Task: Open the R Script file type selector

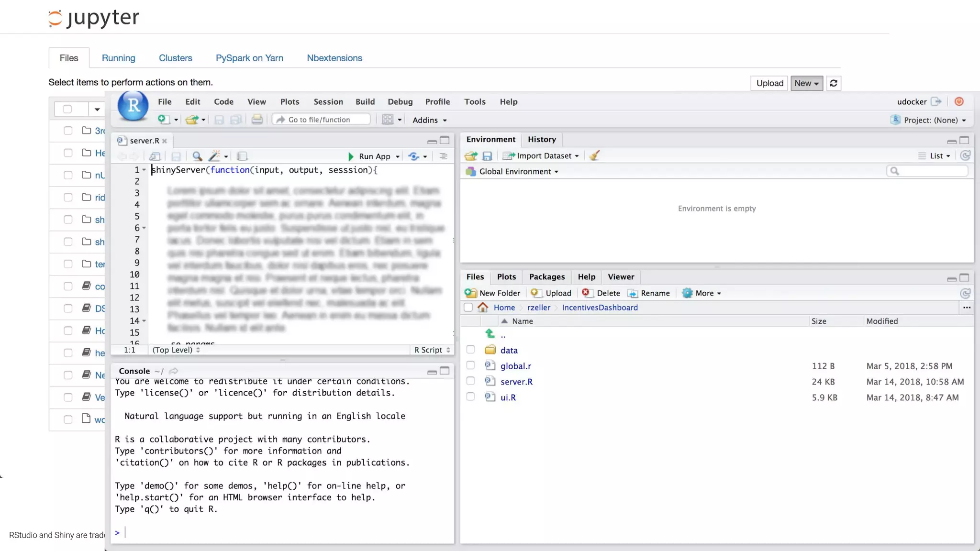Action: pyautogui.click(x=432, y=350)
